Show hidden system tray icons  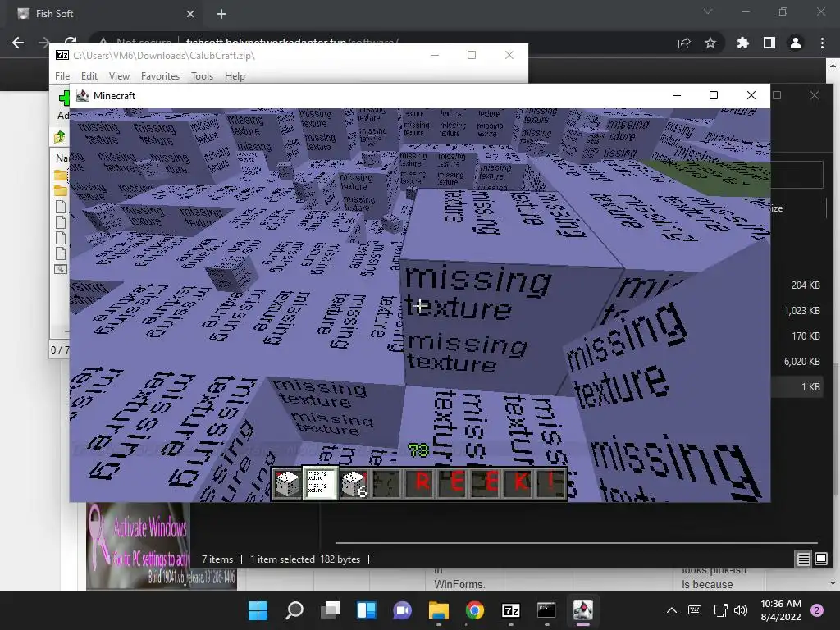(672, 610)
